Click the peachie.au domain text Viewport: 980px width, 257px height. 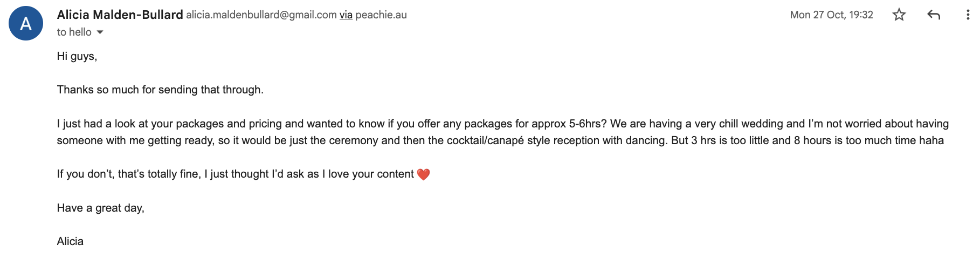pyautogui.click(x=381, y=15)
